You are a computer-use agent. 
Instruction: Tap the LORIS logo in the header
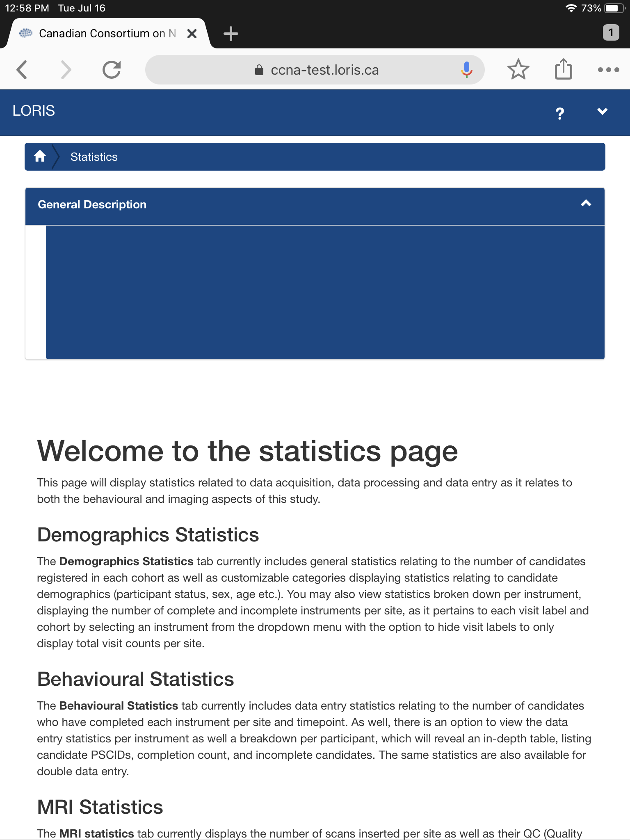click(34, 111)
